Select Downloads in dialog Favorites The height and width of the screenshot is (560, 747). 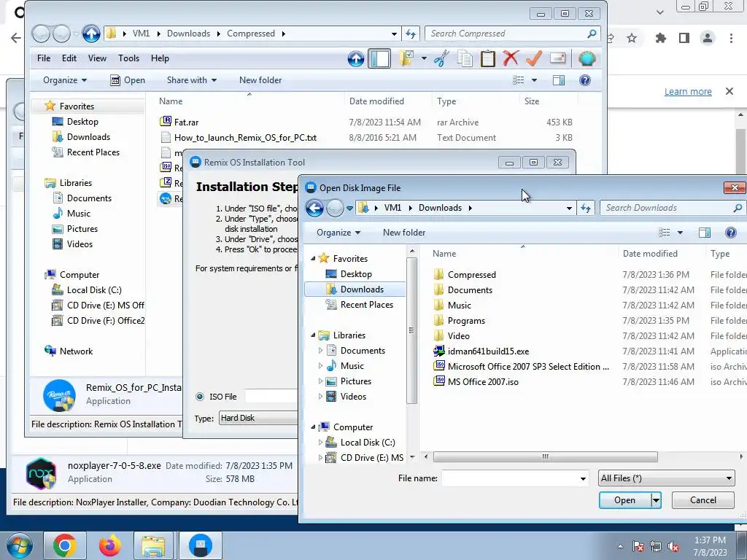coord(355,289)
